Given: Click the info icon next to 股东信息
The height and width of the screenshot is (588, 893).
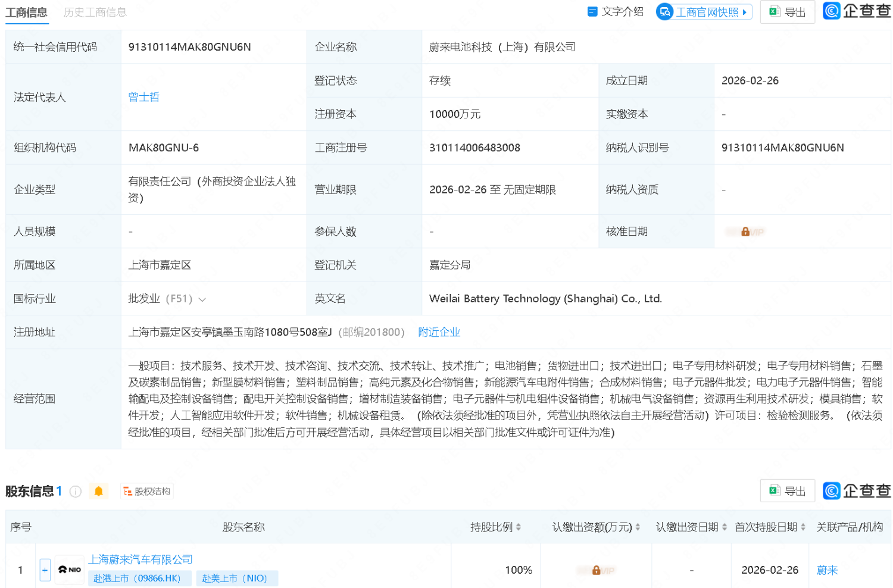Looking at the screenshot, I should 75,492.
